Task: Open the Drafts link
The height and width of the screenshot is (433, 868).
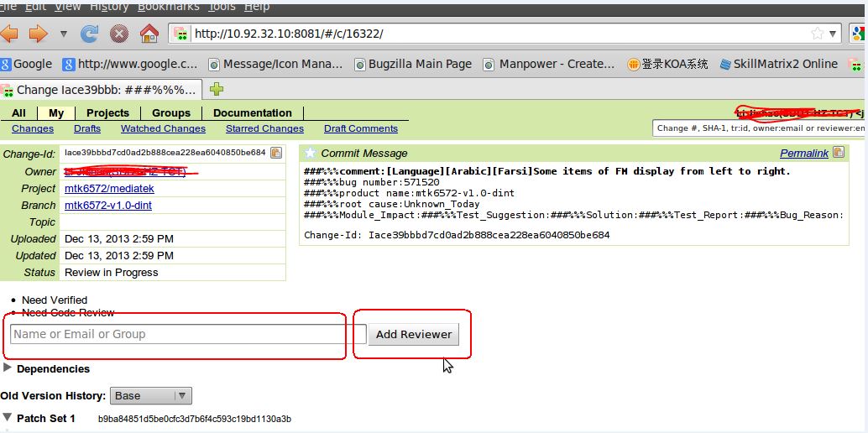Action: tap(87, 128)
